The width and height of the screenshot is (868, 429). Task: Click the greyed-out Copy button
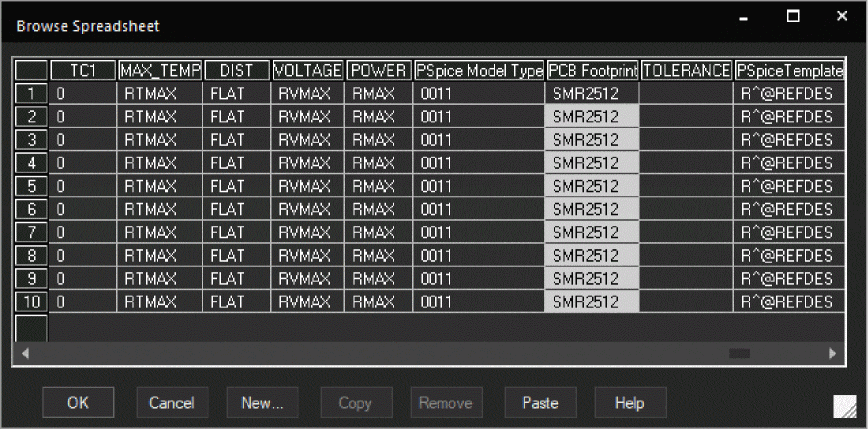coord(356,402)
